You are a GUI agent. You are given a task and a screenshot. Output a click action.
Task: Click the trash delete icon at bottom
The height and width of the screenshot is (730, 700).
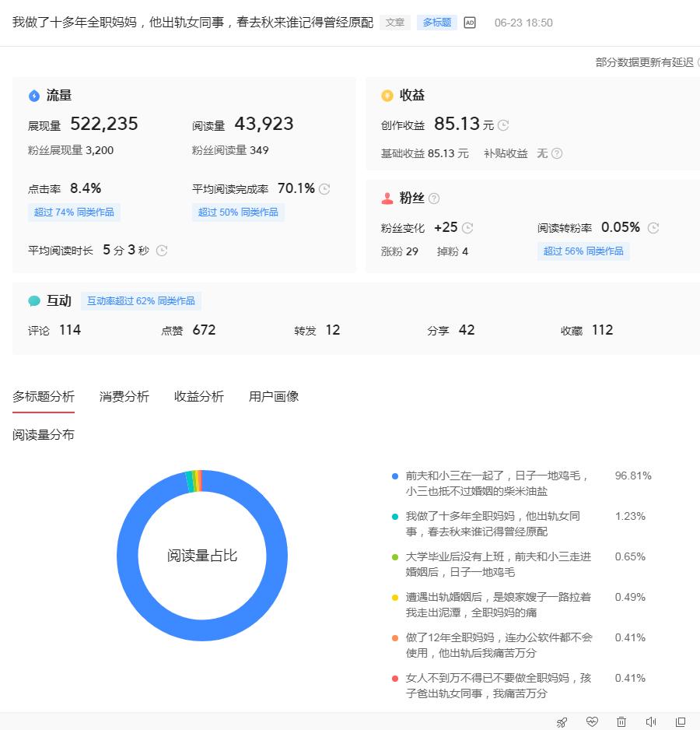coord(621,722)
